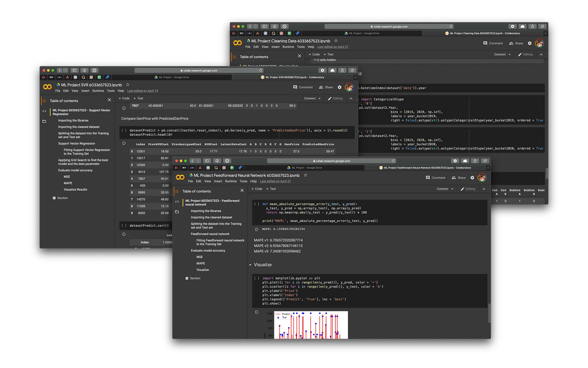
Task: Close SVR Table of contents panel
Action: [109, 100]
